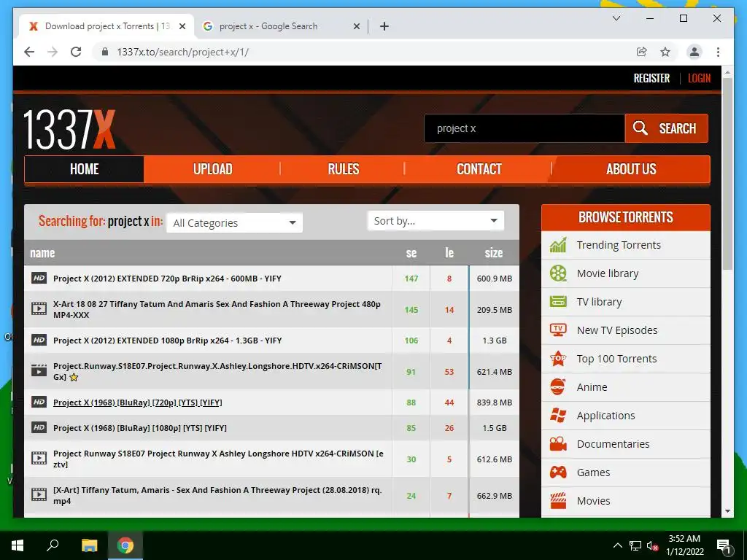This screenshot has height=560, width=747.
Task: Click 'size' column header
Action: (494, 253)
